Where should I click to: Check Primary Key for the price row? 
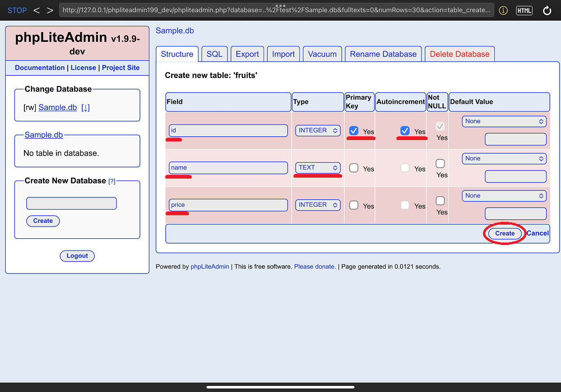click(x=354, y=205)
